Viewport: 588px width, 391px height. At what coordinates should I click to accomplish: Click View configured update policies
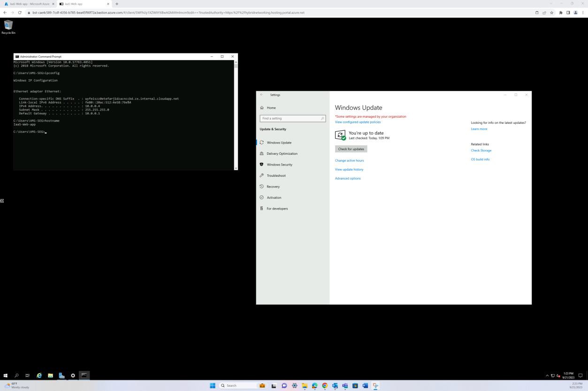point(358,122)
